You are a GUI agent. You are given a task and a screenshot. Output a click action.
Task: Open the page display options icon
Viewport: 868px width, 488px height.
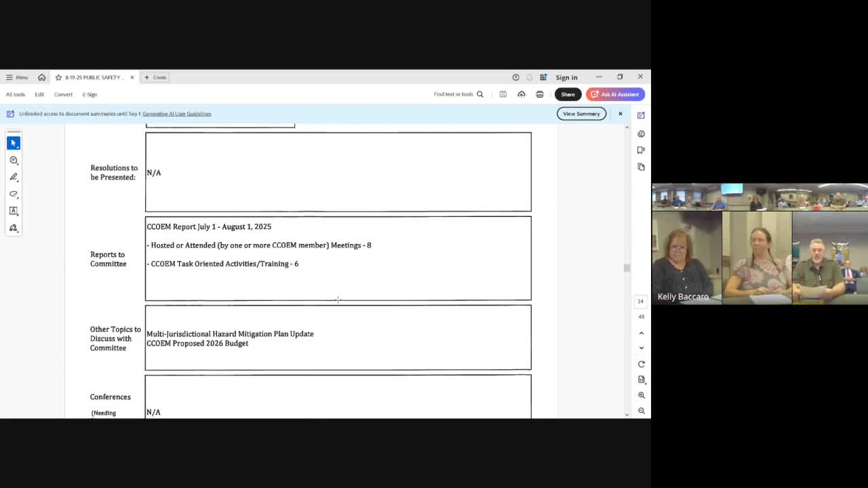tap(641, 380)
